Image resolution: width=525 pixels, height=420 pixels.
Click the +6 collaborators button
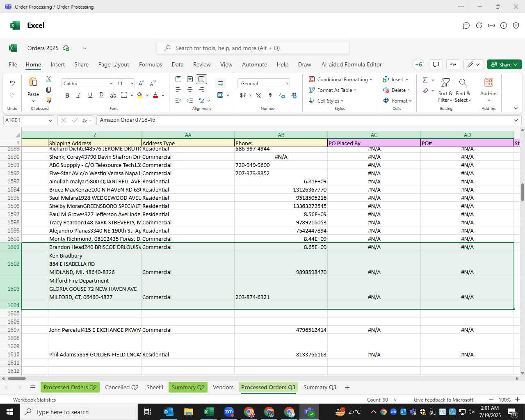point(419,64)
